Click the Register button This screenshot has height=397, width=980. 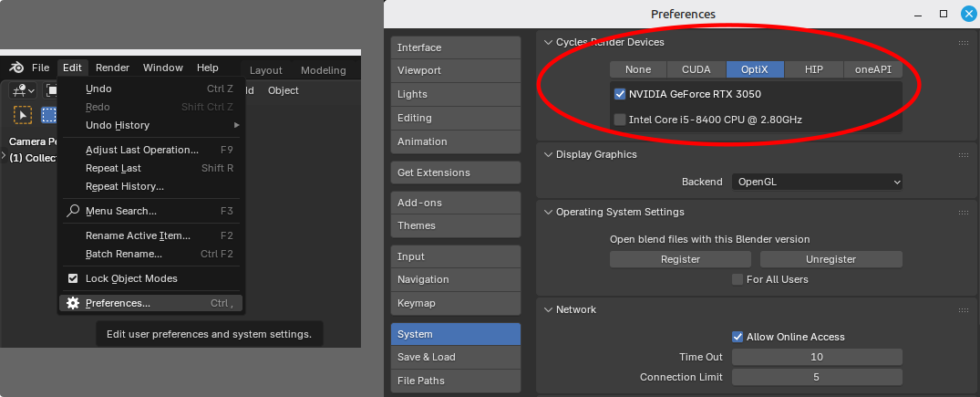(680, 259)
